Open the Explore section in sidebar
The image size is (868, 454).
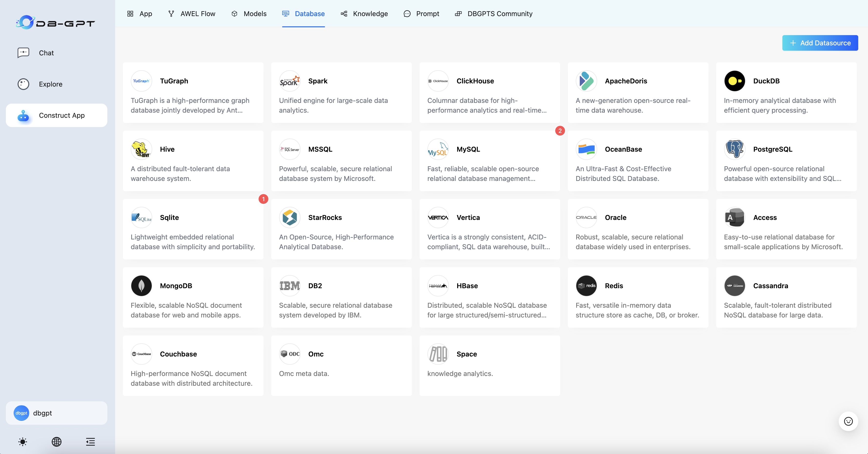click(50, 84)
